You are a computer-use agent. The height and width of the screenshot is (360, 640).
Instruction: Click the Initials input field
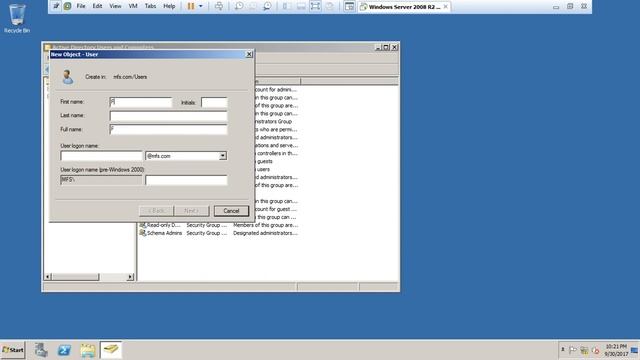(x=214, y=102)
